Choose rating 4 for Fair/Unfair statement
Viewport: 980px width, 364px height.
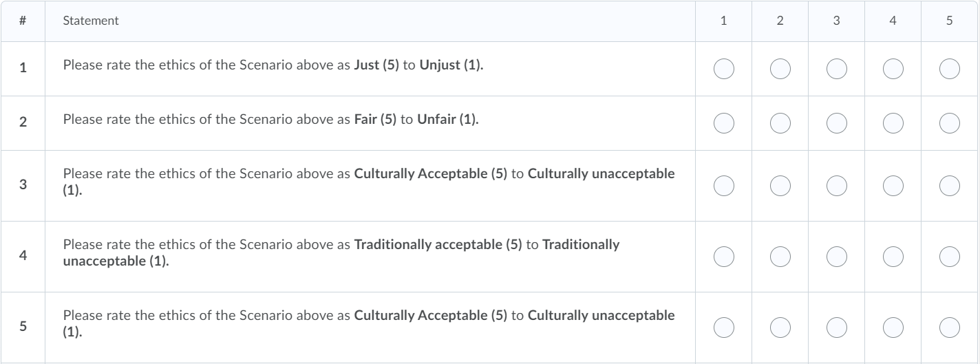(x=893, y=122)
